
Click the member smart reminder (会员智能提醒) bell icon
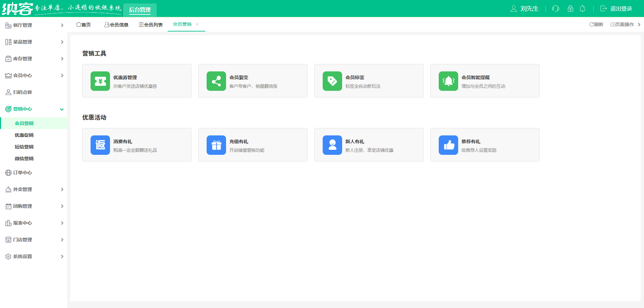[x=448, y=81]
